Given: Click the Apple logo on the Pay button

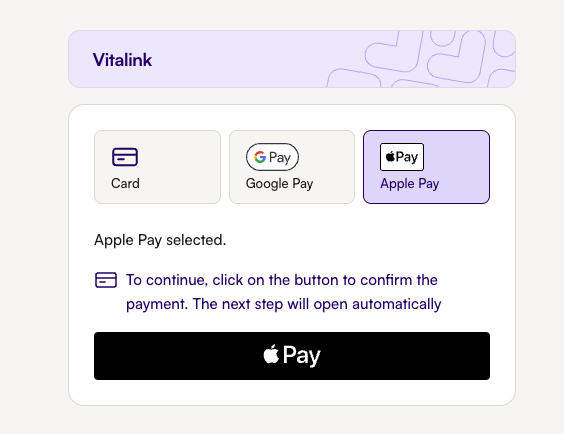Looking at the screenshot, I should [271, 354].
